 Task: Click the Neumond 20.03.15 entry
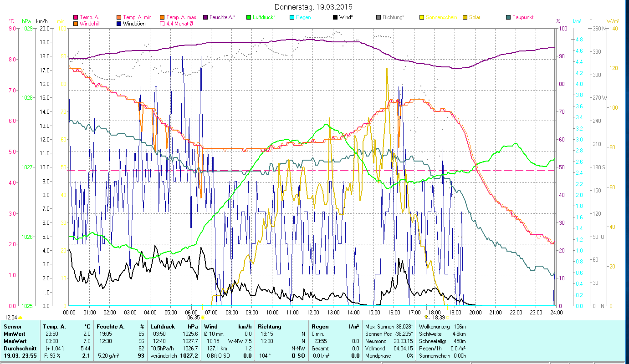[x=389, y=341]
